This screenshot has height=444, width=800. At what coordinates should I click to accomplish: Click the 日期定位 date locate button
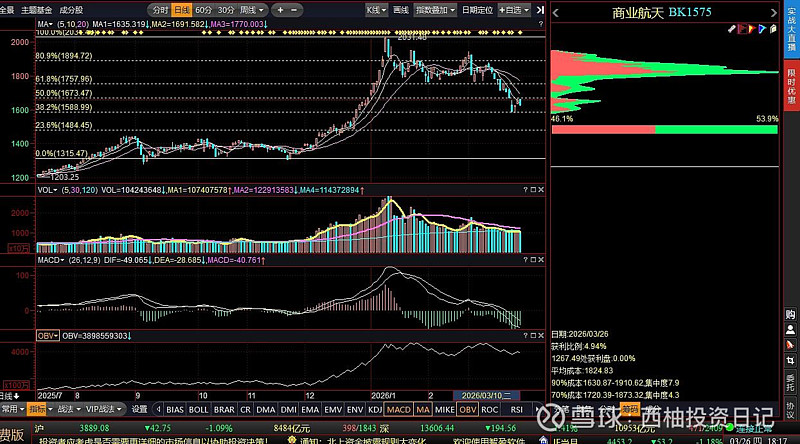[x=477, y=10]
